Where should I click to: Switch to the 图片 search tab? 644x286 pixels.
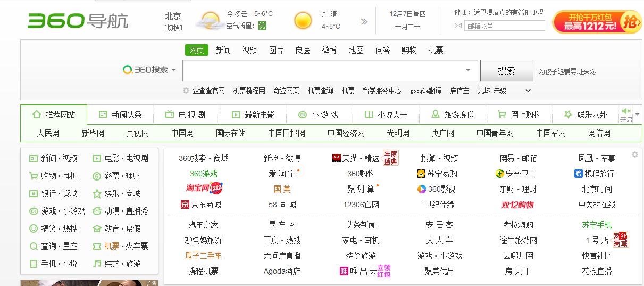[x=276, y=50]
